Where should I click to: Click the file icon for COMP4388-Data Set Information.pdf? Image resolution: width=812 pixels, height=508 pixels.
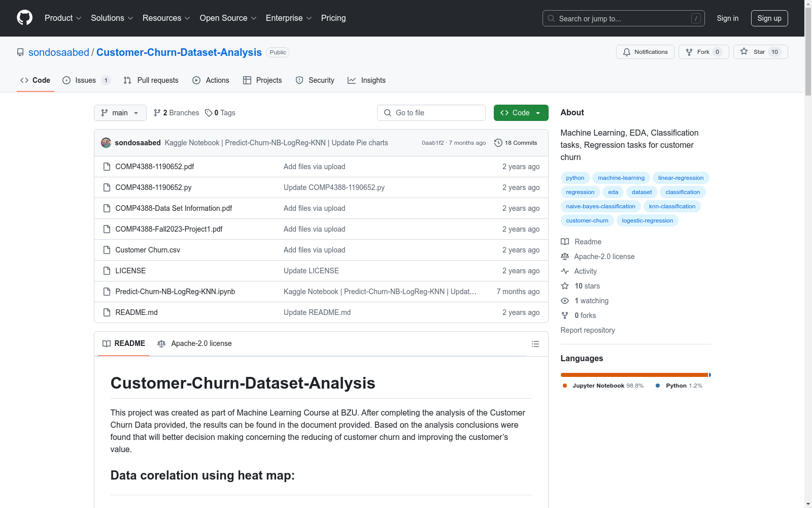107,208
